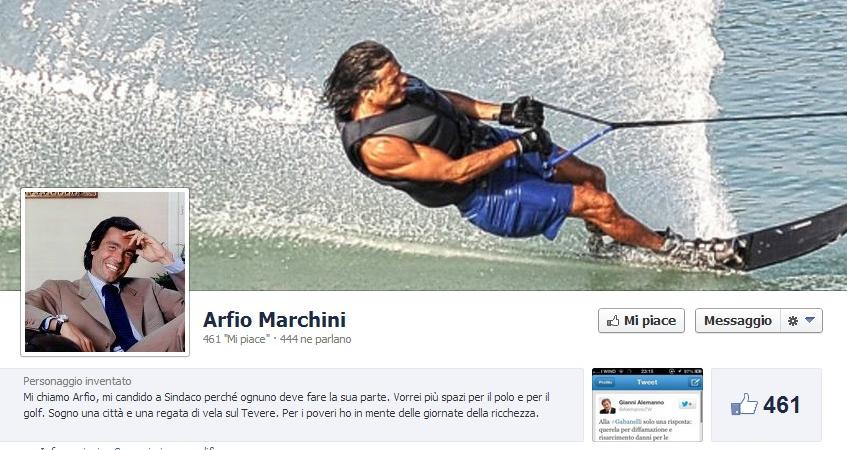Image resolution: width=847 pixels, height=450 pixels.
Task: Open the 461 likes box tile
Action: 767,405
